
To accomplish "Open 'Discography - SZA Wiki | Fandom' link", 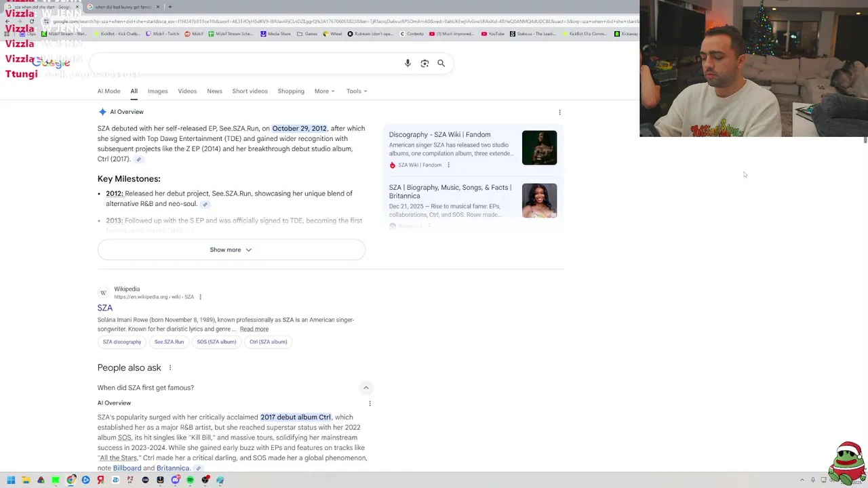I will [x=439, y=135].
